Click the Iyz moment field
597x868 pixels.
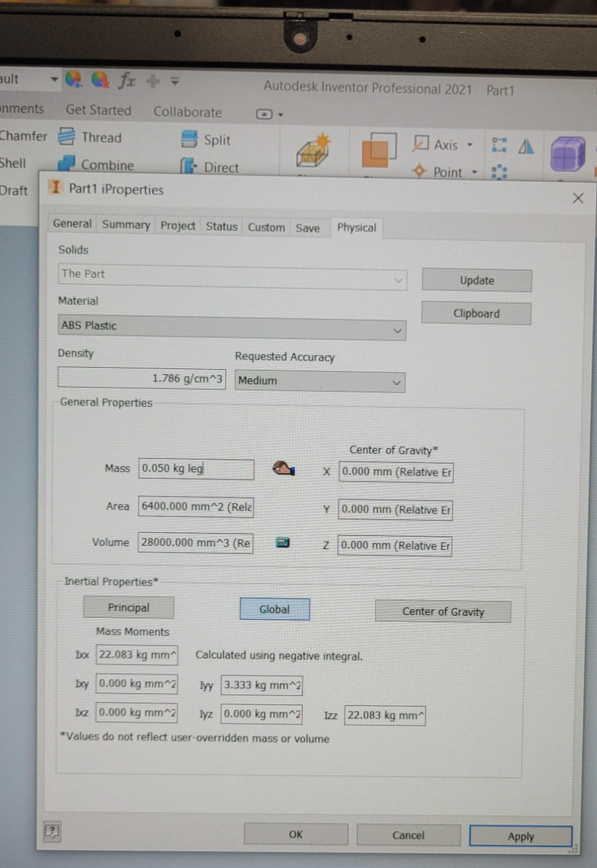pos(262,714)
